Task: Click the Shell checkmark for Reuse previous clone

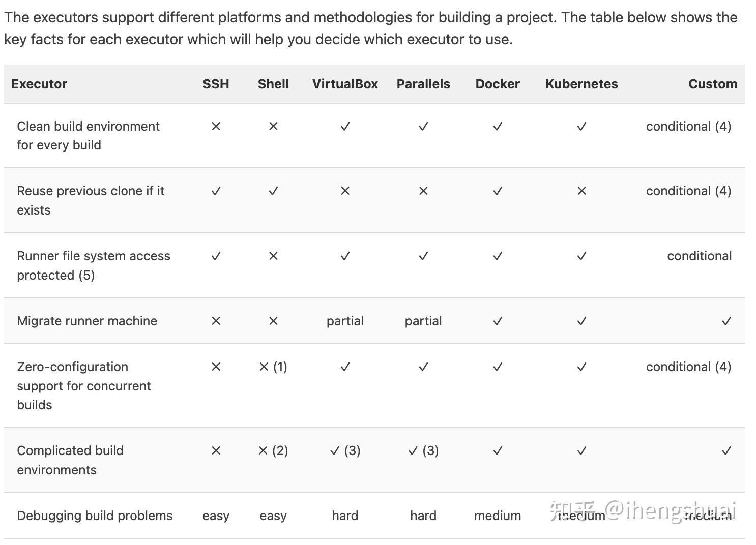Action: (273, 191)
